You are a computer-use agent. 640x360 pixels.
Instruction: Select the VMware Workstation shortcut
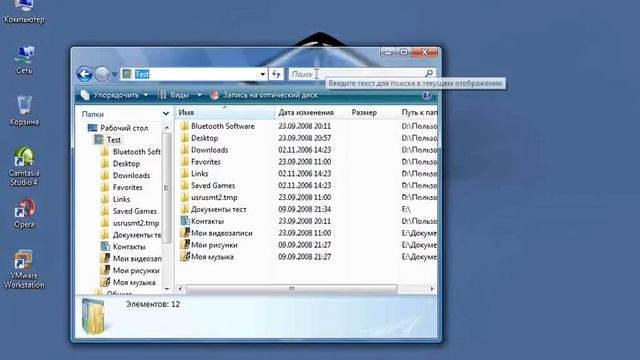(x=24, y=269)
